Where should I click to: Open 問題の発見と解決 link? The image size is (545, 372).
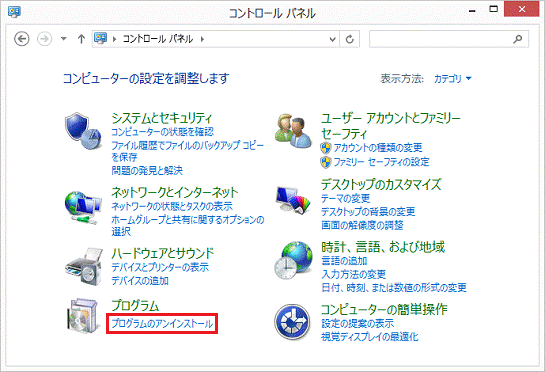[x=147, y=170]
